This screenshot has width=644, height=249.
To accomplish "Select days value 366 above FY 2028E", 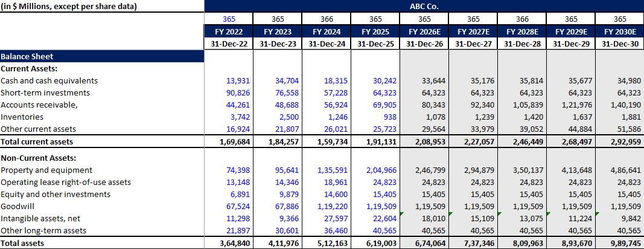I will coord(522,19).
